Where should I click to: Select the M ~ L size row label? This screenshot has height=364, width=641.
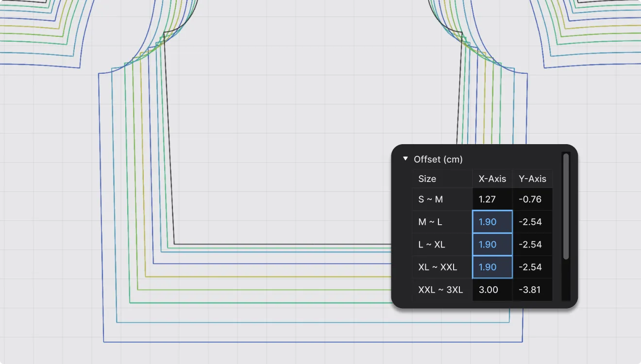click(x=430, y=222)
